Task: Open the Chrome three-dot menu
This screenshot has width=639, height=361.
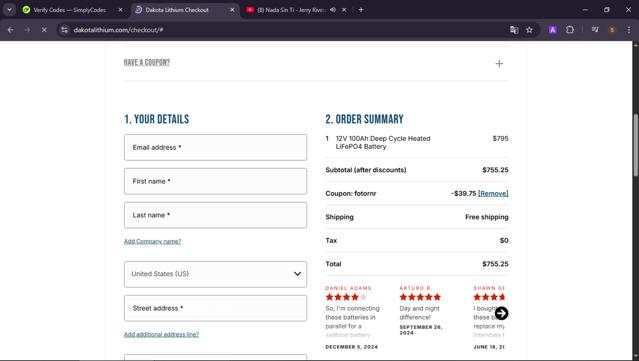Action: [x=629, y=30]
